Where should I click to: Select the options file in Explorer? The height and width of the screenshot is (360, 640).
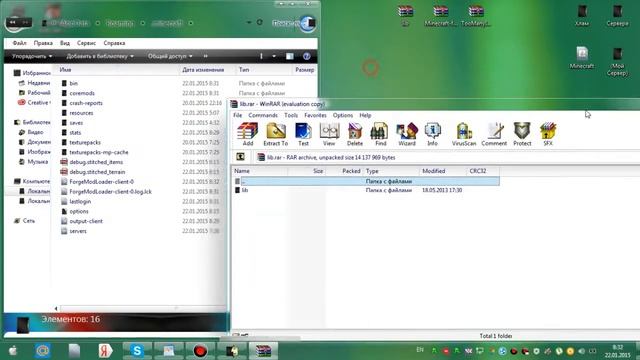coord(79,211)
